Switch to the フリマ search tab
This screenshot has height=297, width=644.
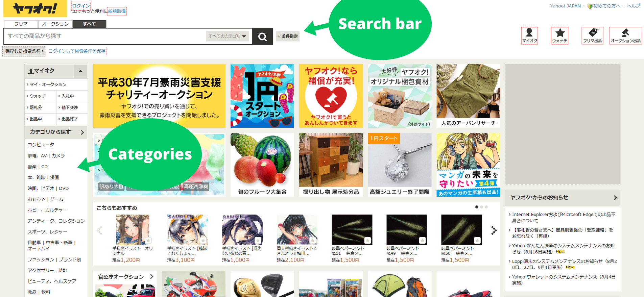[21, 24]
